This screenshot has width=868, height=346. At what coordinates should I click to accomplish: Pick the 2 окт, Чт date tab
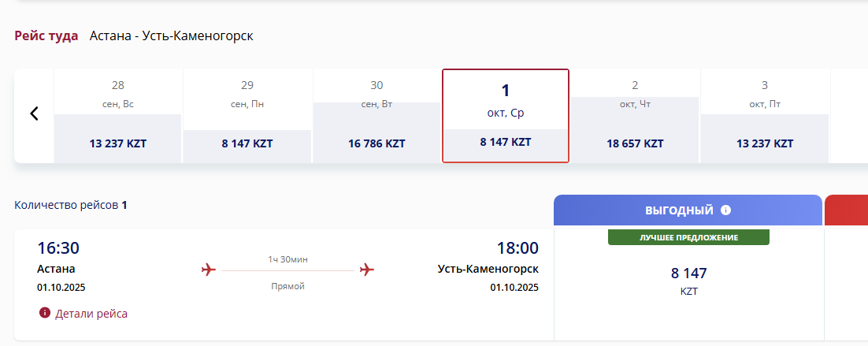point(635,116)
